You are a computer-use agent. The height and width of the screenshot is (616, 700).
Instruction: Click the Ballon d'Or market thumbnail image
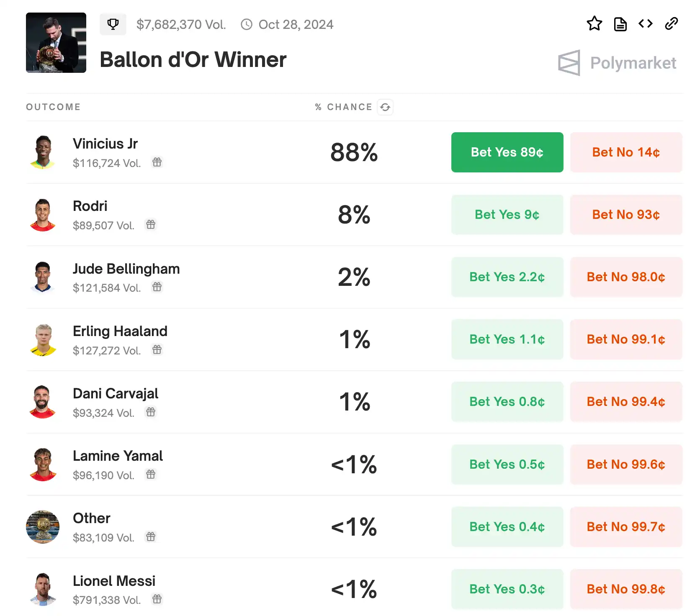coord(56,43)
